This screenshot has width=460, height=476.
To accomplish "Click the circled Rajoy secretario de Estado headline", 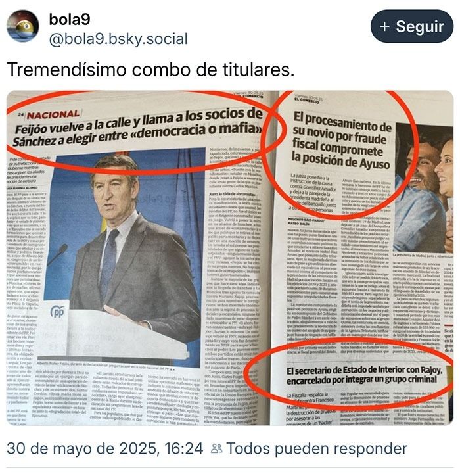I will click(x=364, y=375).
